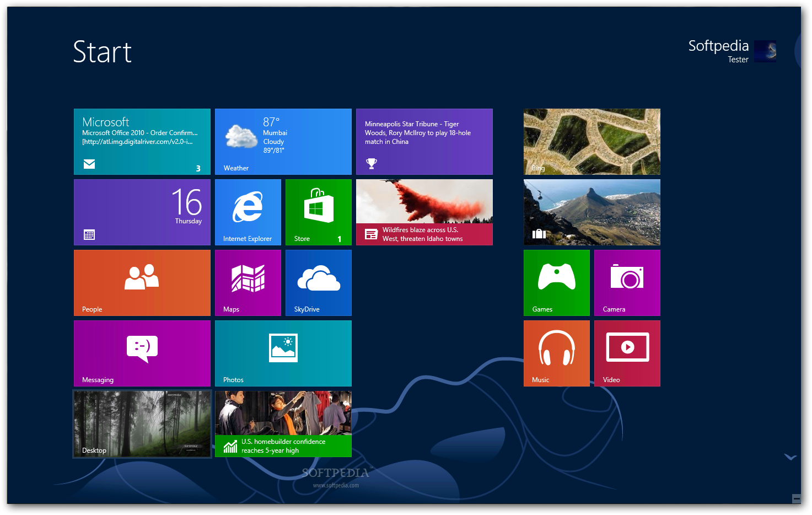812x515 pixels.
Task: Read the Wildfires blaze news story
Action: tap(424, 212)
